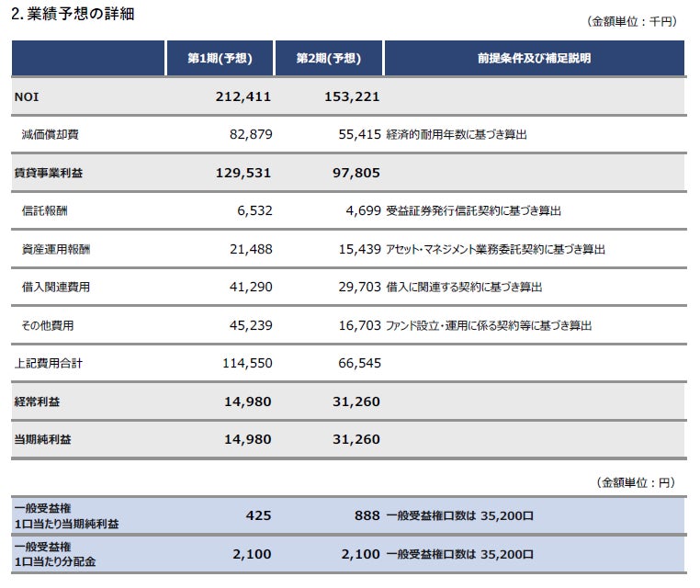Select 第2期 distribution value 2,100

(361, 555)
